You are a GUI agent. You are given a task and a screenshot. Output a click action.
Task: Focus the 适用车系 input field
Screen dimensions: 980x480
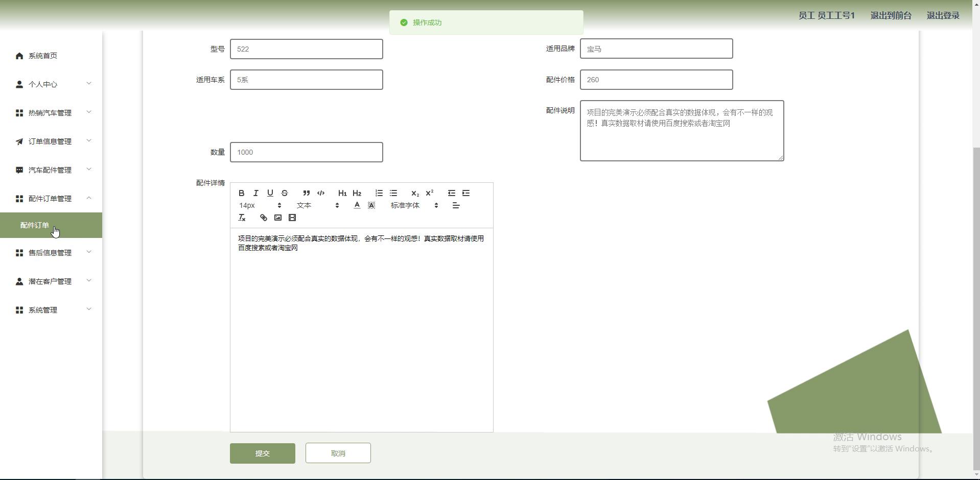pos(307,80)
